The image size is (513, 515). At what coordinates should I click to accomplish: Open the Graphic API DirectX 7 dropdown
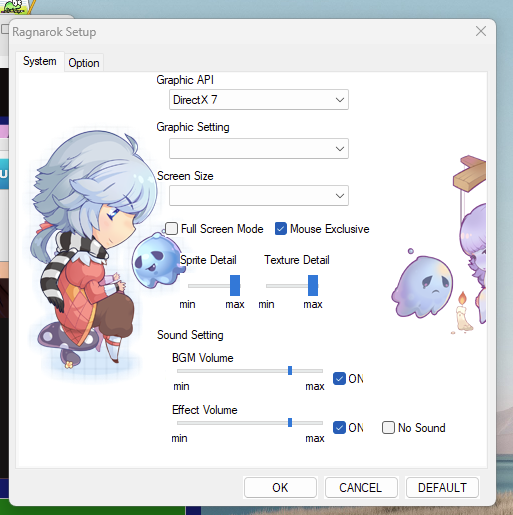click(259, 99)
